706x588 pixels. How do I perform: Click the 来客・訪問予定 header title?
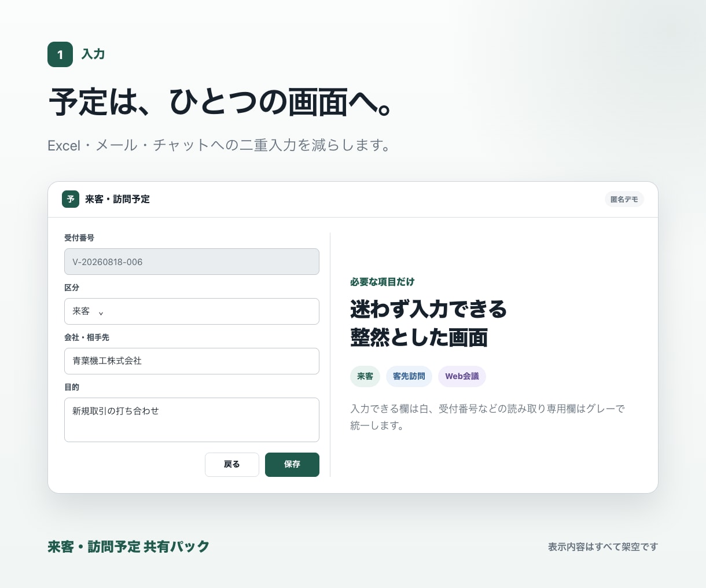click(117, 199)
